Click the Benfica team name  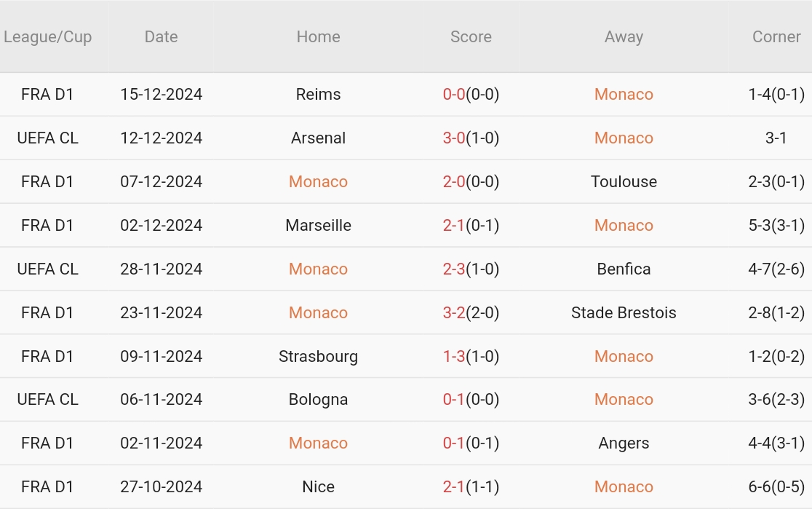[624, 269]
